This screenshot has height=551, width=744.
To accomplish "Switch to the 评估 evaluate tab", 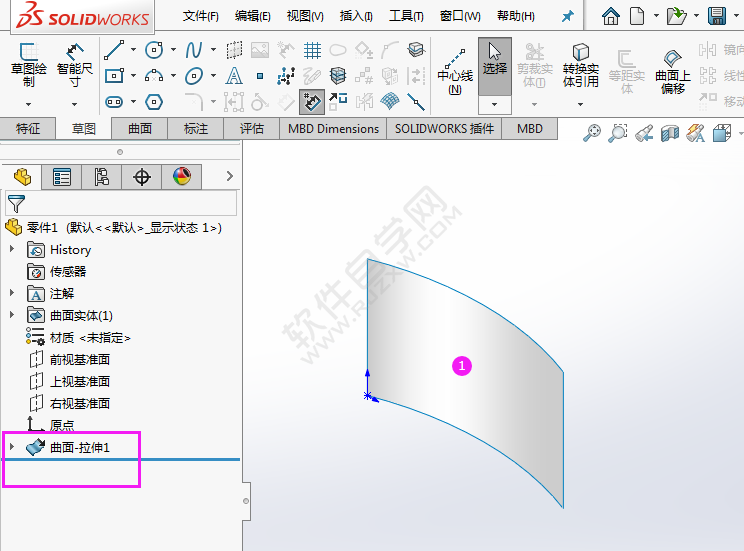I will (x=251, y=129).
